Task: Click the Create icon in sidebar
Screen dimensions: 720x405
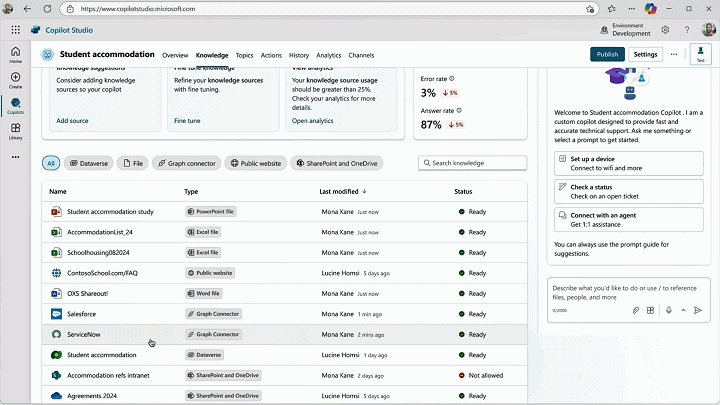Action: [15, 79]
